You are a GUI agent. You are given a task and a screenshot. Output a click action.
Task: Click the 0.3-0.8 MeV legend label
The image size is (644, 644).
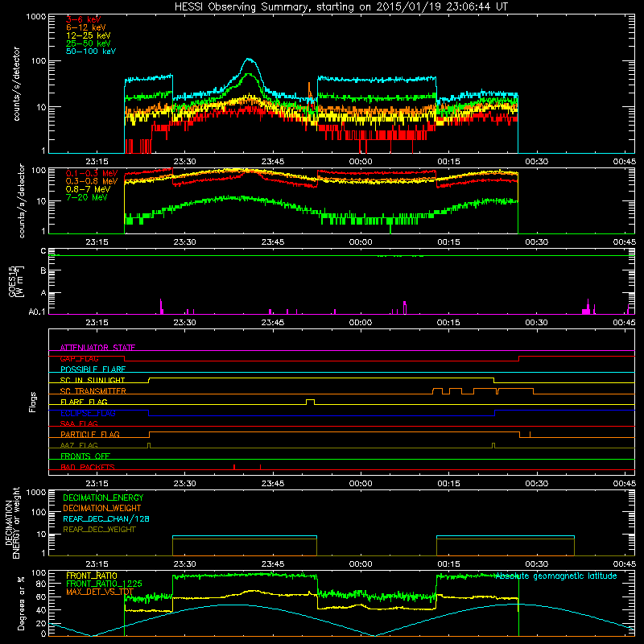click(92, 181)
